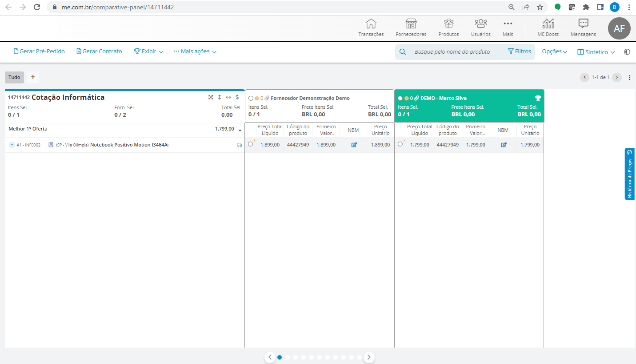Open the ME Boost chart icon
The image size is (636, 364).
(x=548, y=24)
